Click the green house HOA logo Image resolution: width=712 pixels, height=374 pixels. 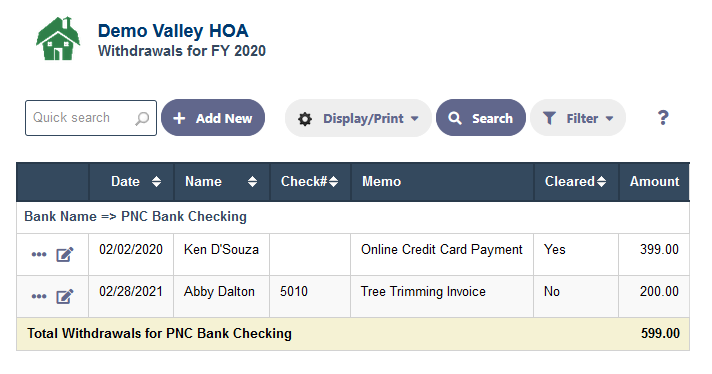coord(58,39)
